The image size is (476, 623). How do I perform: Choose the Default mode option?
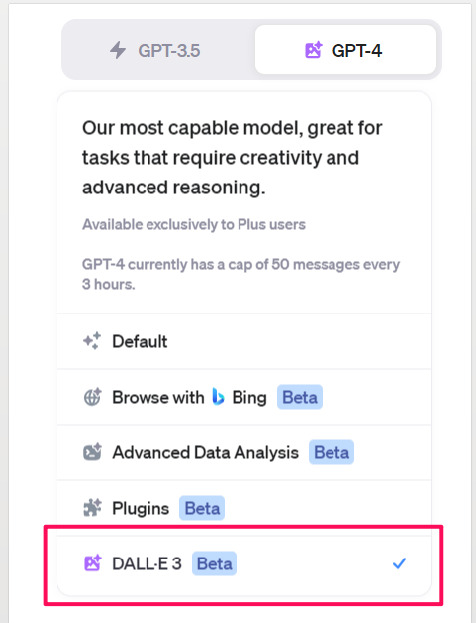tap(244, 341)
